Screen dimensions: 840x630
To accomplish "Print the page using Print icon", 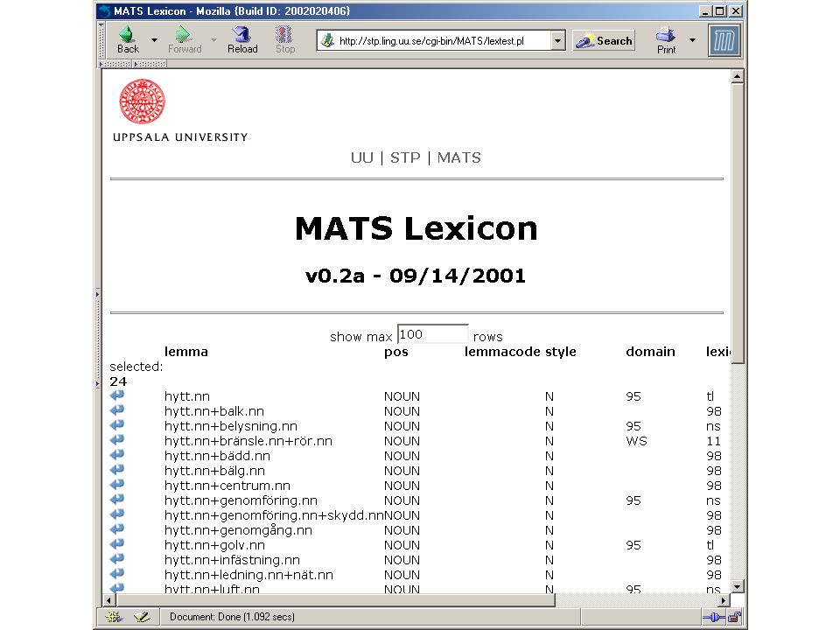I will (x=666, y=40).
